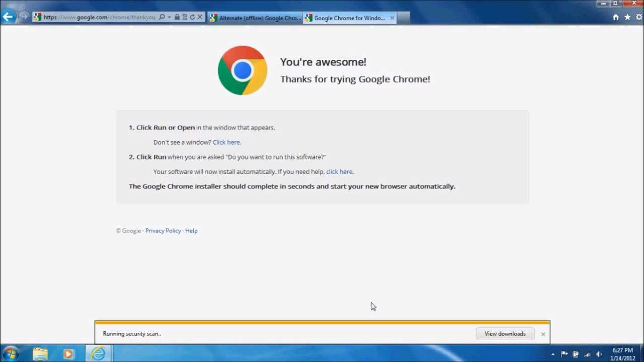Open the Privacy Policy link

point(163,231)
